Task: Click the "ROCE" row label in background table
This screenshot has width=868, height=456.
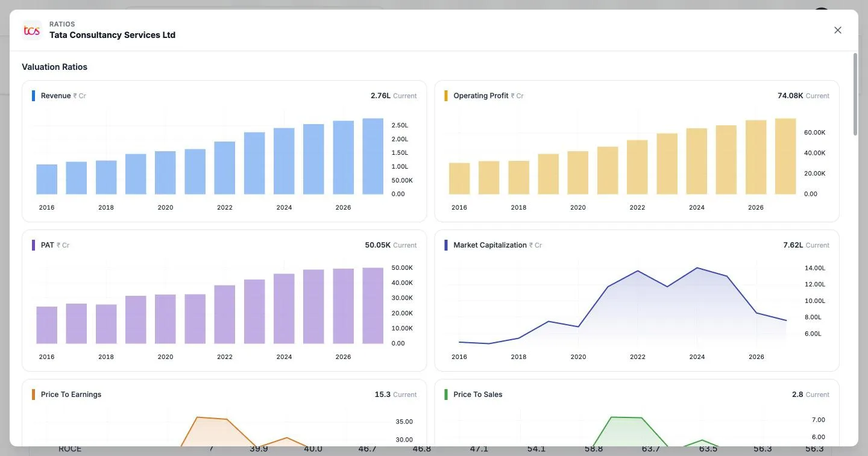Action: click(70, 449)
